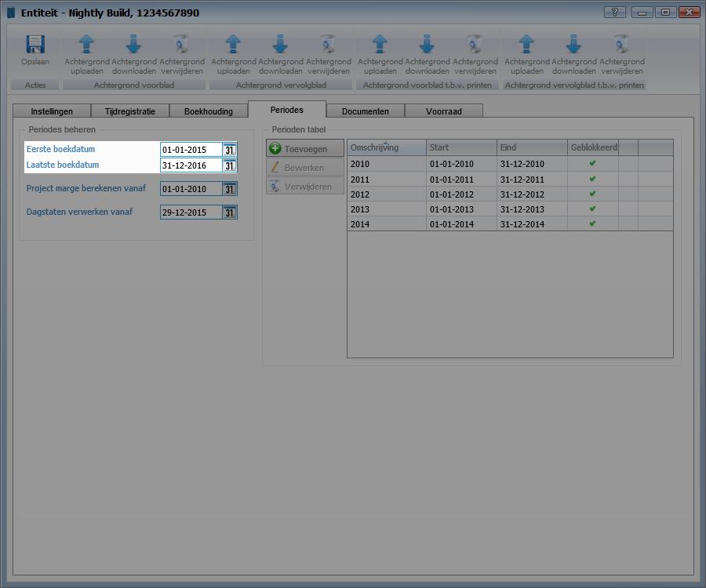Switch to the Boekhouding tab
The width and height of the screenshot is (706, 588).
(x=208, y=111)
